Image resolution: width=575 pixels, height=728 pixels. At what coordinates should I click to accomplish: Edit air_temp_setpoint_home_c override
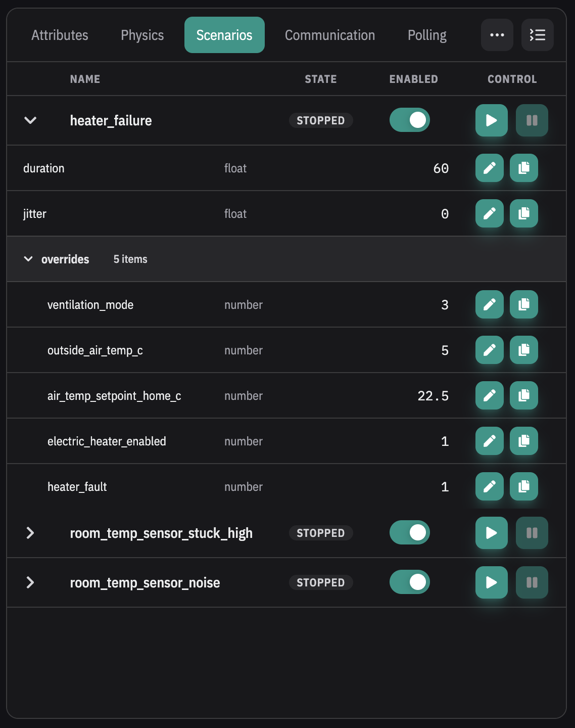(489, 395)
